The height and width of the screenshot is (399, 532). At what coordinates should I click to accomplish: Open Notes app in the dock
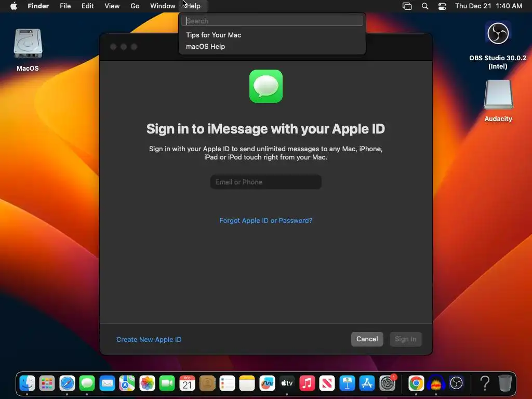pyautogui.click(x=247, y=383)
